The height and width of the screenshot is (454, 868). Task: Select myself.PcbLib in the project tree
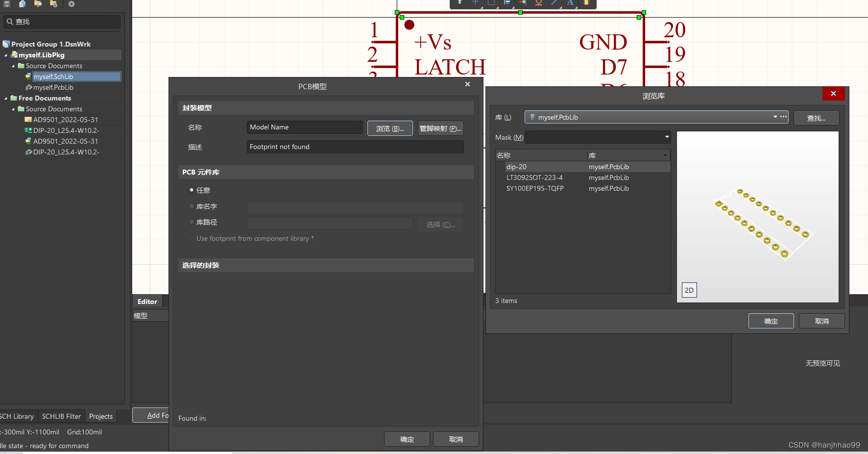click(53, 87)
